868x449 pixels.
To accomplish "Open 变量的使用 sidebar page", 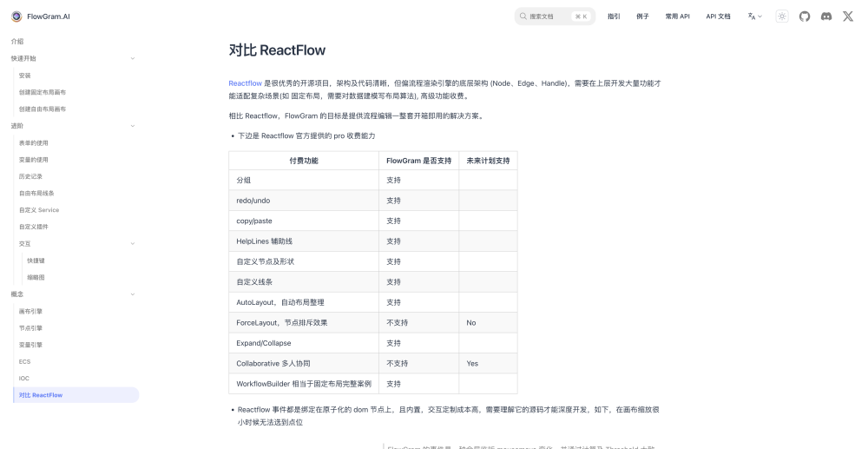I will pos(34,160).
